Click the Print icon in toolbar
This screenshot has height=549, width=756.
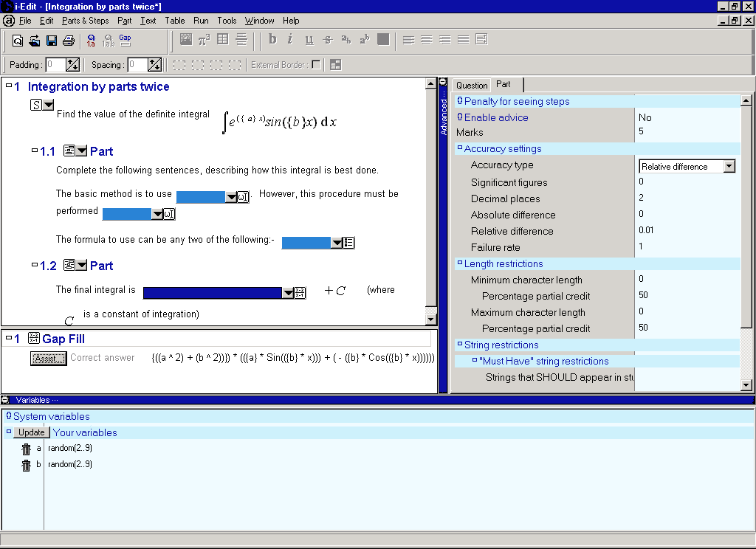point(69,40)
